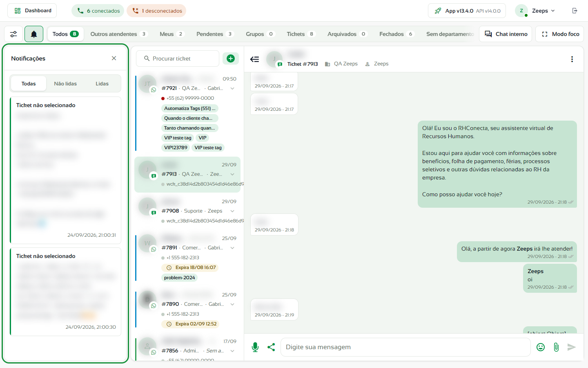Image resolution: width=588 pixels, height=368 pixels.
Task: Open the notification dated 24/09/2026, 21:00:31
Action: coord(65,170)
